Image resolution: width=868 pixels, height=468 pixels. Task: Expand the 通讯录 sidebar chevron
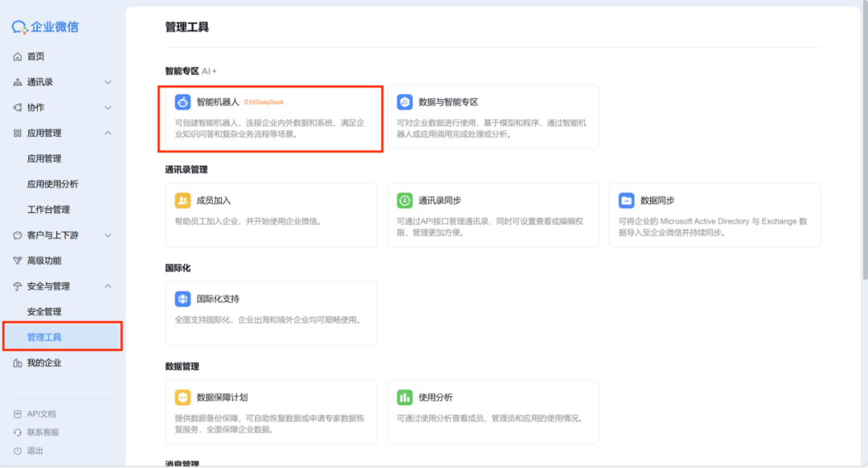pyautogui.click(x=108, y=83)
